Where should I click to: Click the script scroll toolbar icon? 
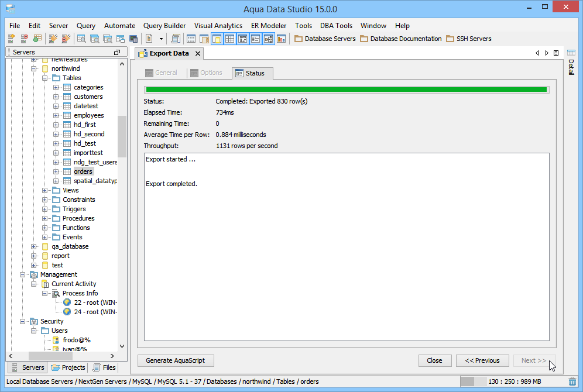(x=176, y=38)
